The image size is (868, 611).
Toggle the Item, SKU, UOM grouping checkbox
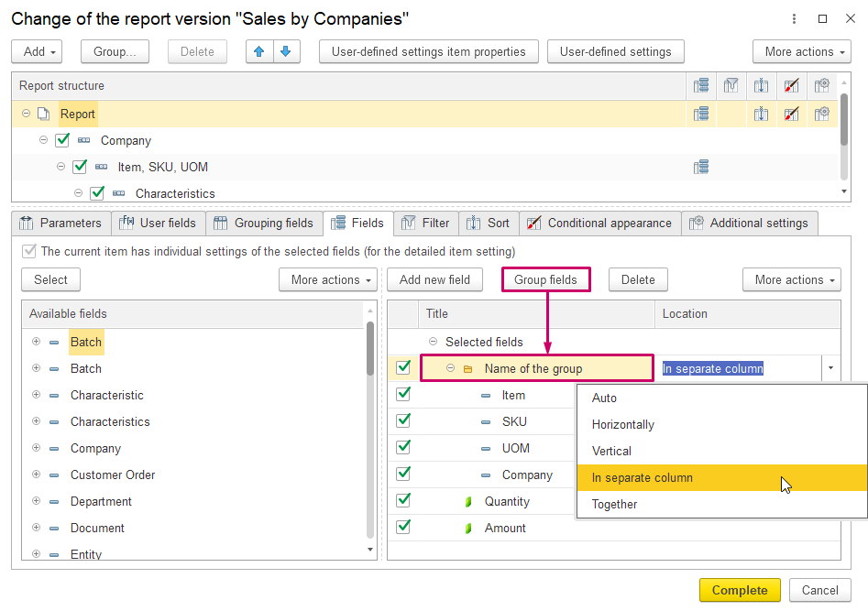(x=80, y=166)
